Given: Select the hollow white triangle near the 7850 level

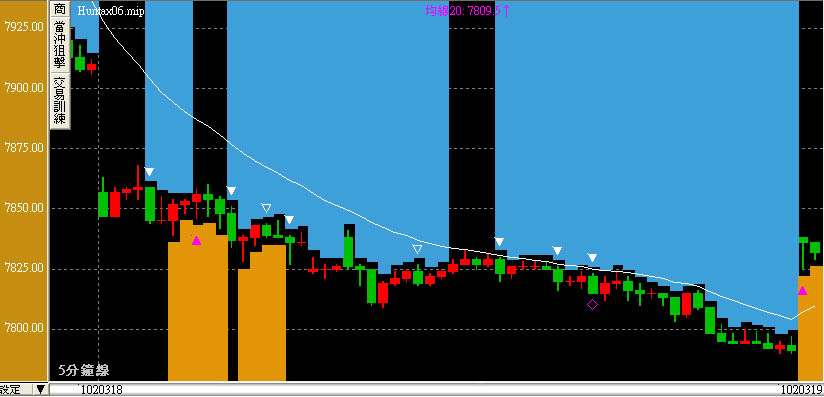Looking at the screenshot, I should pyautogui.click(x=266, y=208).
